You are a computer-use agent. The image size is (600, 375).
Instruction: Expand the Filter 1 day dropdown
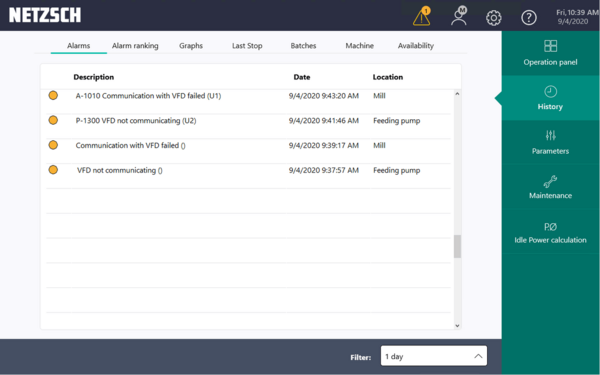coord(434,356)
